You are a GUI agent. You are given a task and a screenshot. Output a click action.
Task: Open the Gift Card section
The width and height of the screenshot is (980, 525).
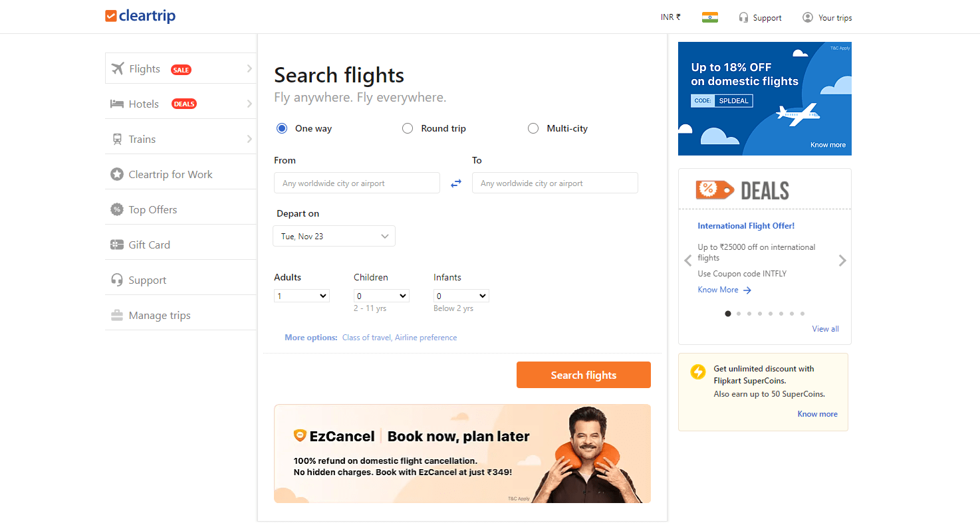[x=149, y=245]
